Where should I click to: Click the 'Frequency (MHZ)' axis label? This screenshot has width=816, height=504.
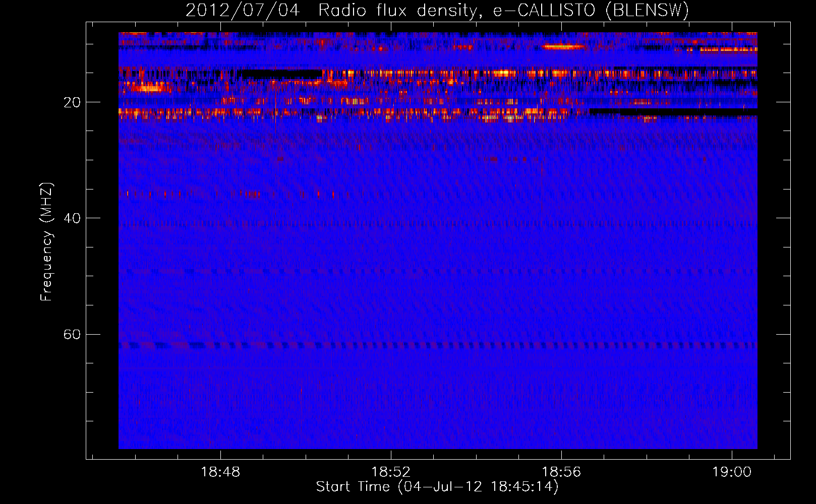46,242
